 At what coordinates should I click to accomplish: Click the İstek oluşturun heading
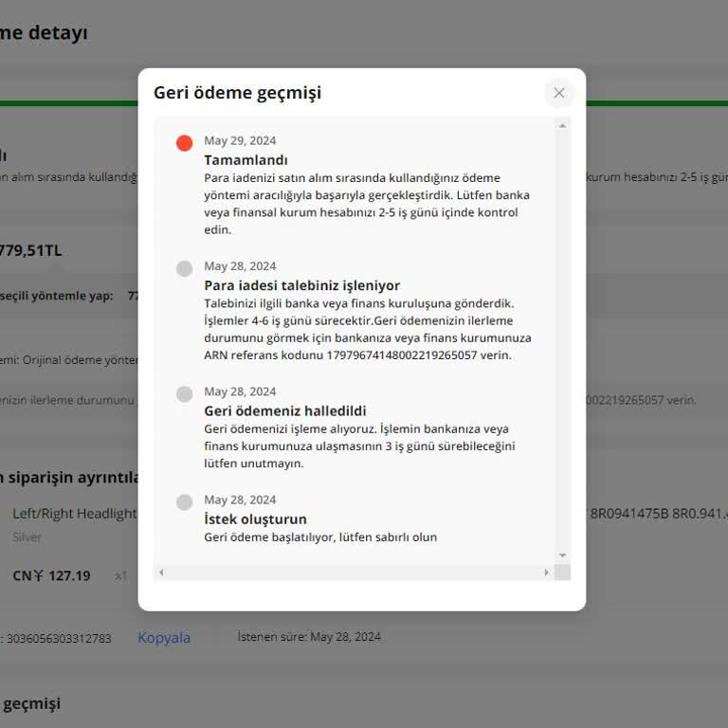[x=255, y=519]
